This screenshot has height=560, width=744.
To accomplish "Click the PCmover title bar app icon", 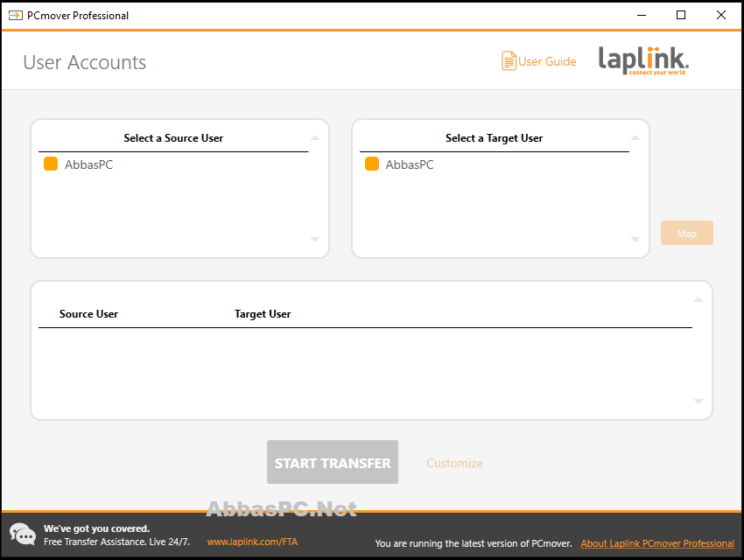I will click(x=15, y=16).
